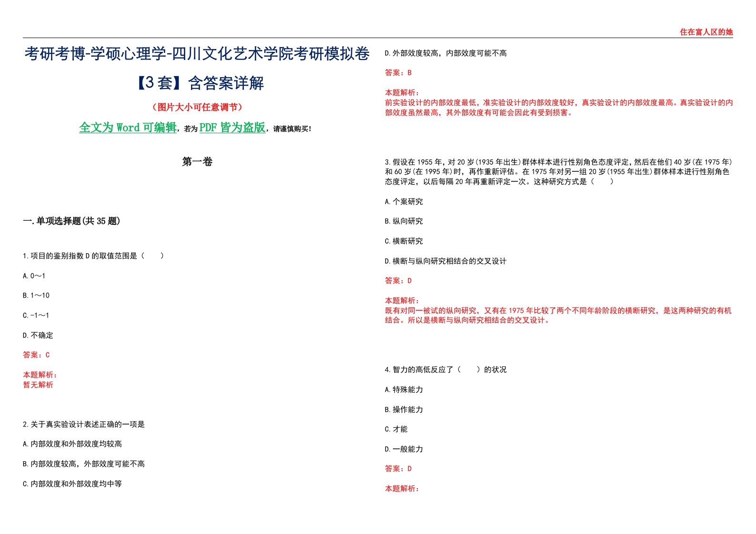756x534 pixels.
Task: Select option A. 内部效度和外部效度均较高
Action: (x=72, y=444)
